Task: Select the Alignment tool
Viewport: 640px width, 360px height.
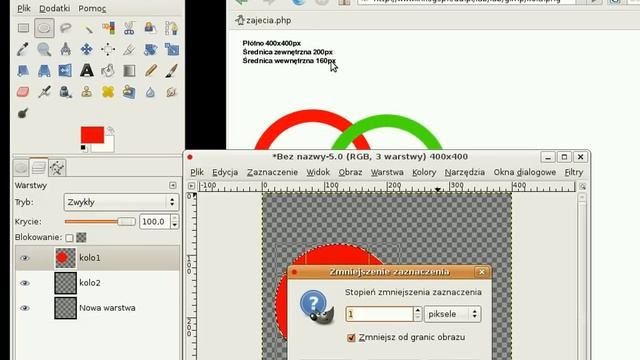Action: 108,49
